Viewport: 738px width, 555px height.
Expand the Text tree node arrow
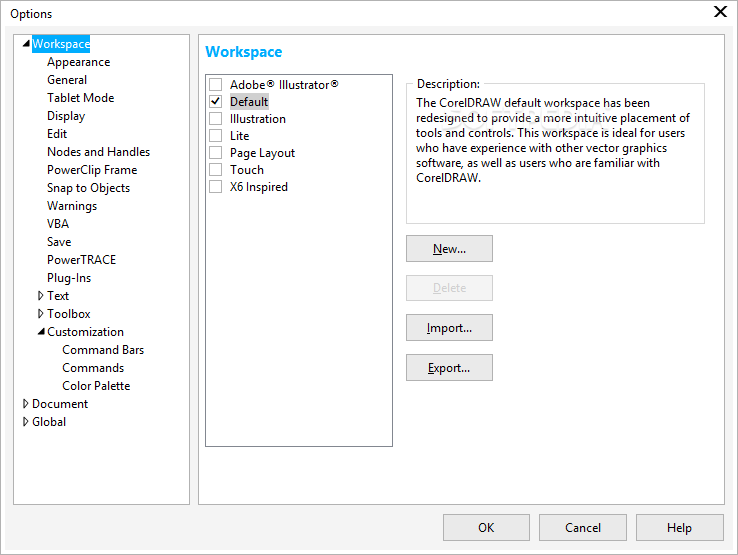[40, 296]
